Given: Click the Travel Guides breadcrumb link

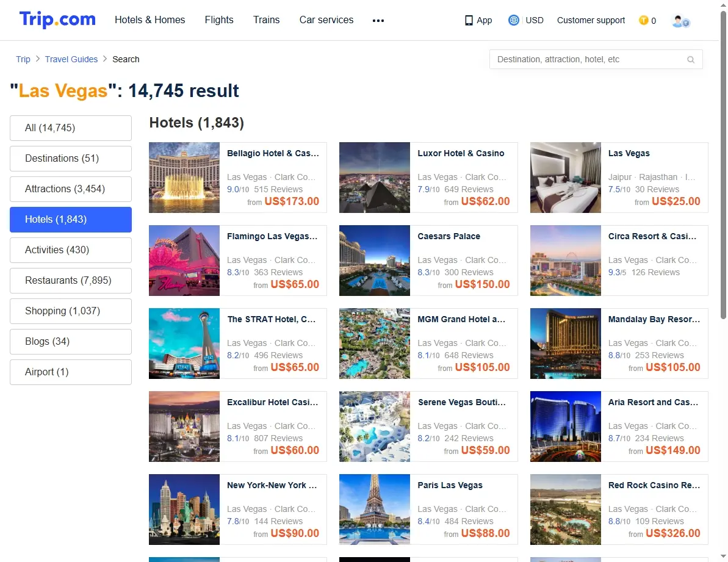Looking at the screenshot, I should [x=71, y=59].
